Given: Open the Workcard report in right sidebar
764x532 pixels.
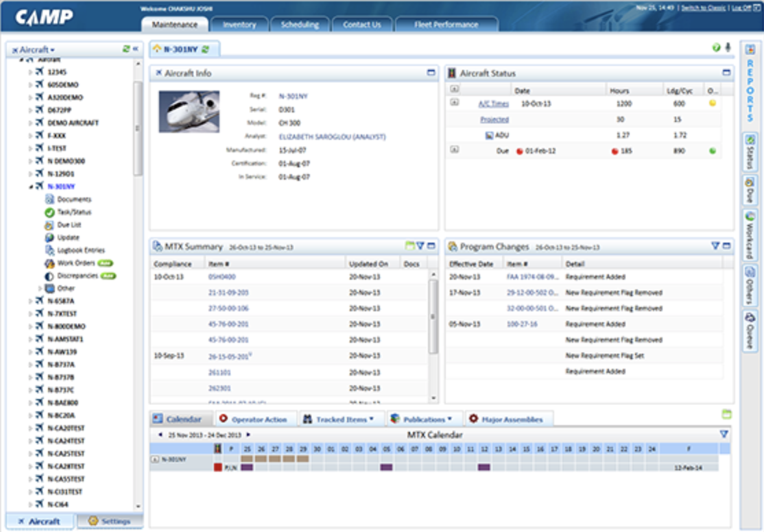Looking at the screenshot, I should point(750,234).
